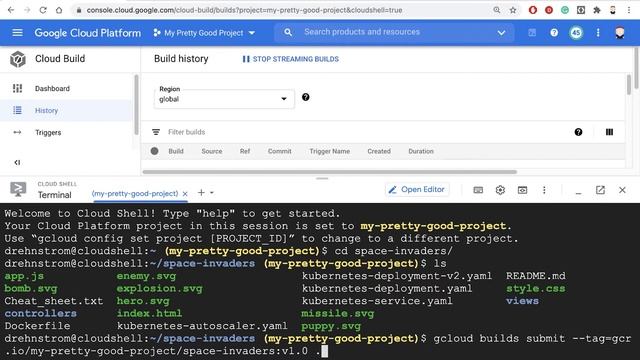This screenshot has height=360, width=640.
Task: Click the Dockerfile name in terminal output
Action: [x=37, y=326]
